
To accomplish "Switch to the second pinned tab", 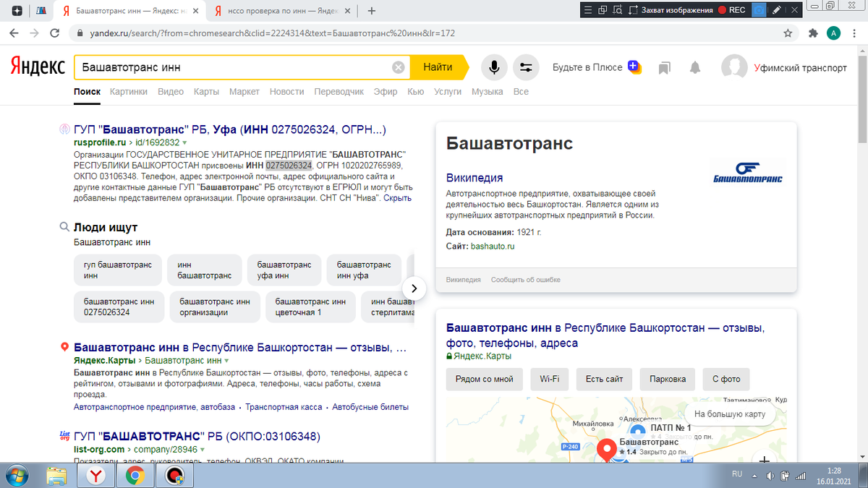I will [41, 11].
